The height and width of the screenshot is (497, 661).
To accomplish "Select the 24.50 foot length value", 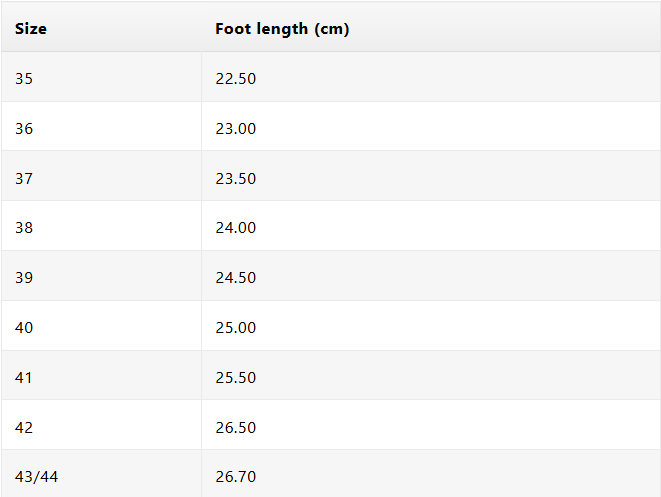I will (x=236, y=277).
